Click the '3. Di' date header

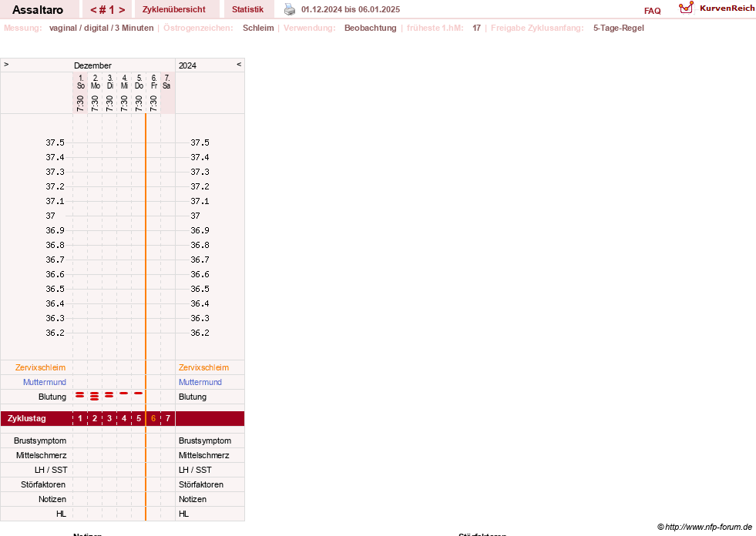[110, 82]
